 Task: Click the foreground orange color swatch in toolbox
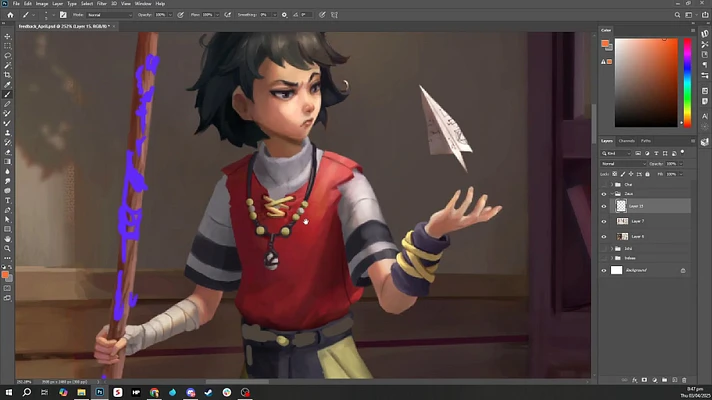coord(5,275)
